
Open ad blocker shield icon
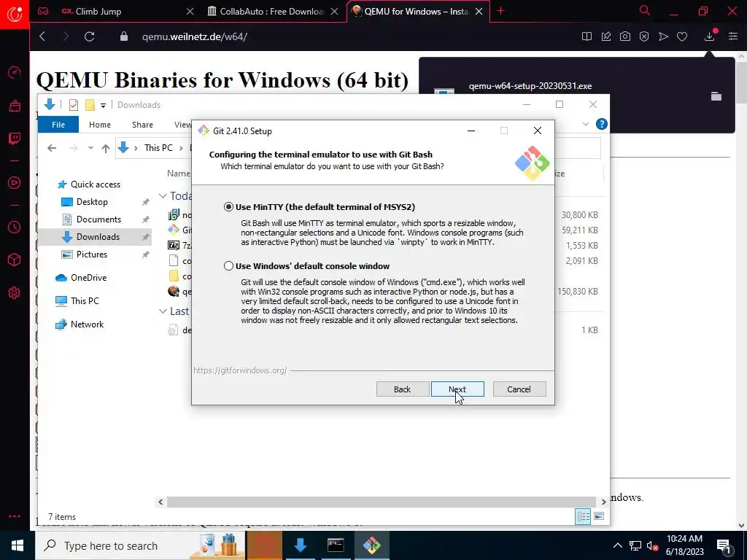tap(643, 36)
